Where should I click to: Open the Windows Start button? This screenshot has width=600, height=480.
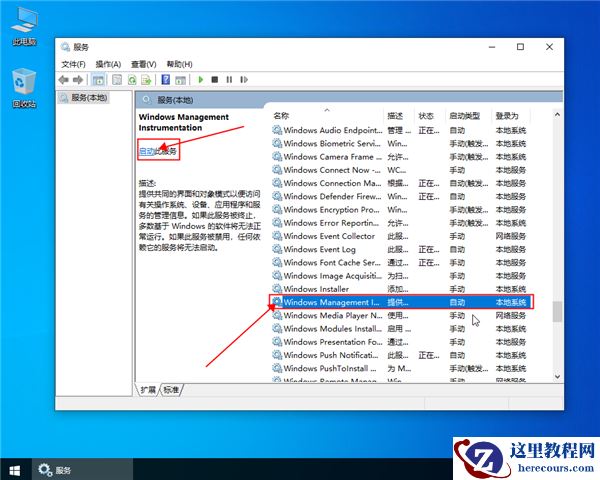click(x=15, y=469)
